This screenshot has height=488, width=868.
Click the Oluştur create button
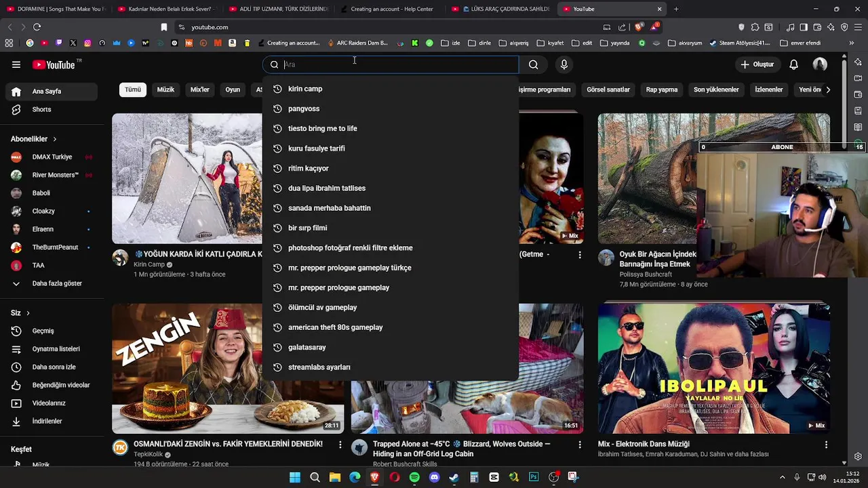[757, 64]
